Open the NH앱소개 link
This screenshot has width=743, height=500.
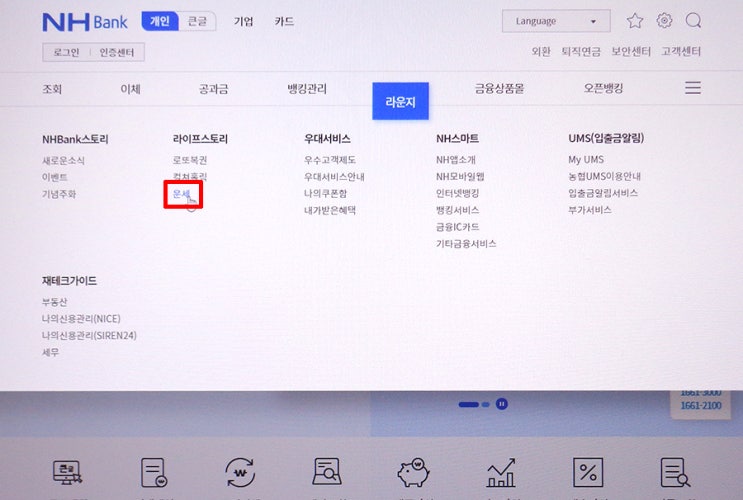pos(456,160)
